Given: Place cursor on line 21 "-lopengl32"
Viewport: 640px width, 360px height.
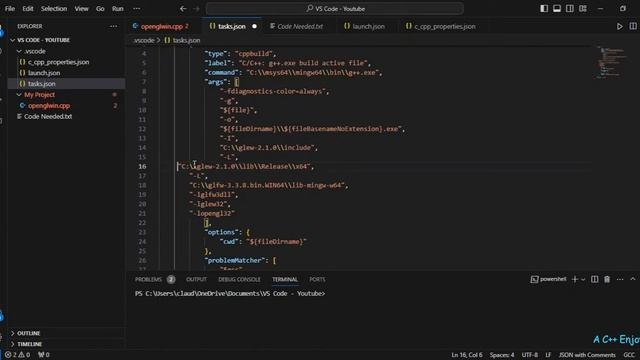Looking at the screenshot, I should (x=212, y=213).
